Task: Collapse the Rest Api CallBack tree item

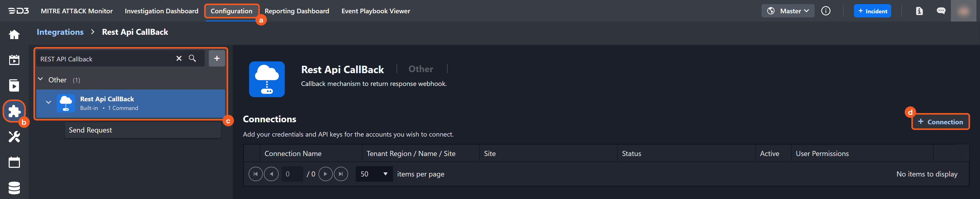Action: tap(48, 102)
